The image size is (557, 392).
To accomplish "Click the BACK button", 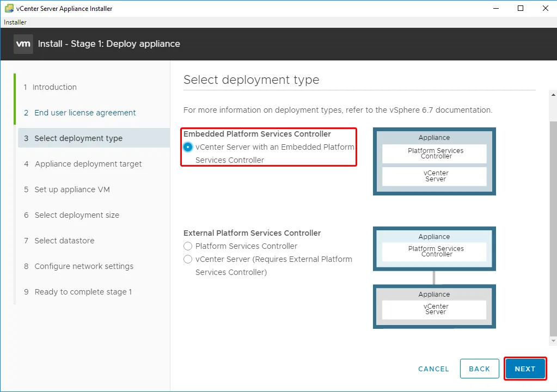I will 480,369.
